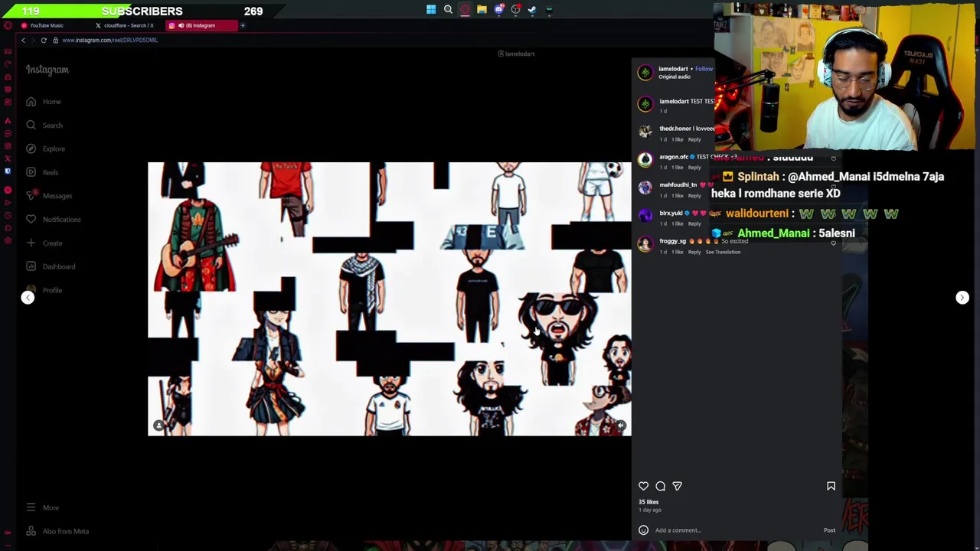Open File Explorer from the taskbar
The image size is (980, 551).
tap(482, 10)
